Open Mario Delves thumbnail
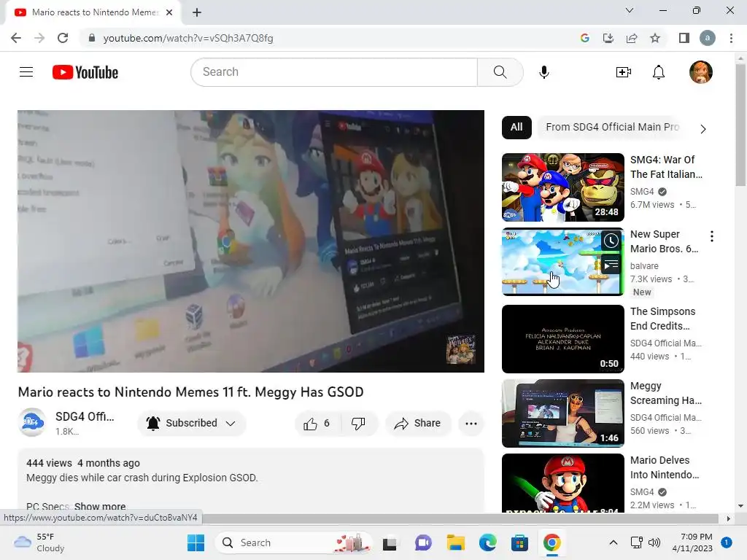The image size is (747, 560). (562, 483)
